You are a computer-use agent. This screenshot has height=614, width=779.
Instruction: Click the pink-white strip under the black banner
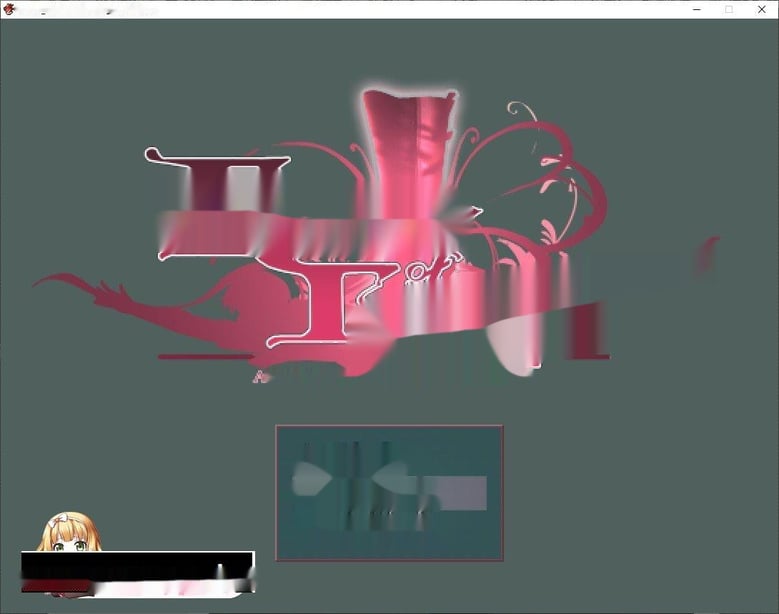pos(171,588)
